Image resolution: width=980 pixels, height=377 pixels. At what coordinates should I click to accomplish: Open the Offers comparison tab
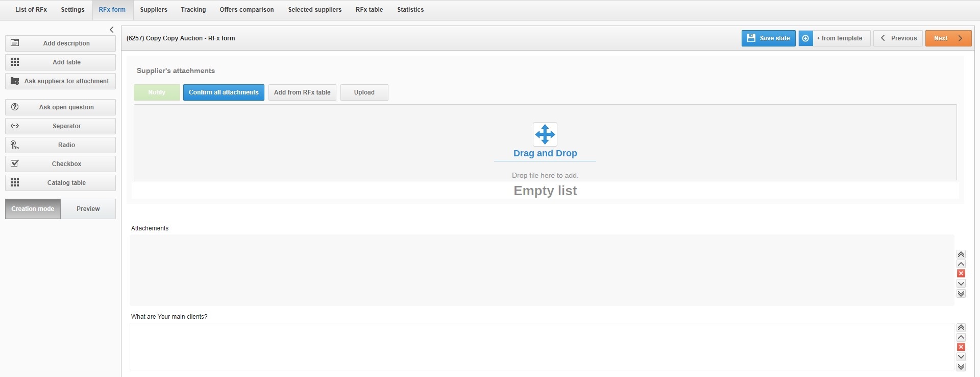(247, 10)
